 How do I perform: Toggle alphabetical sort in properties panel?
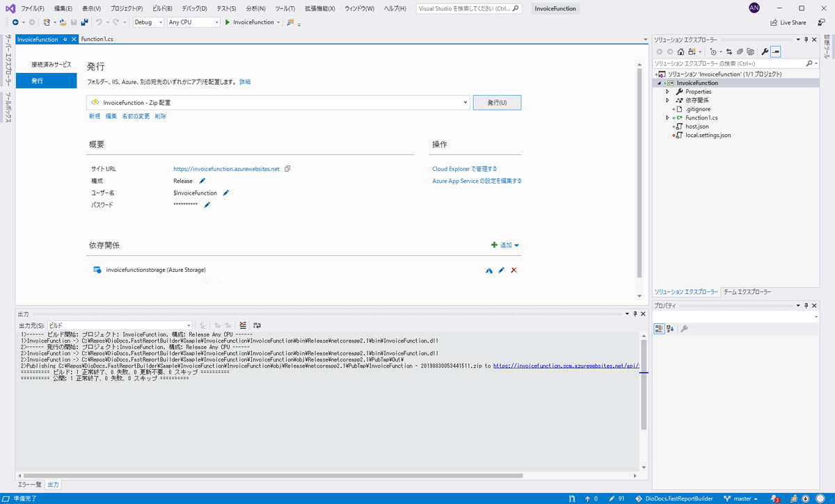coord(670,329)
